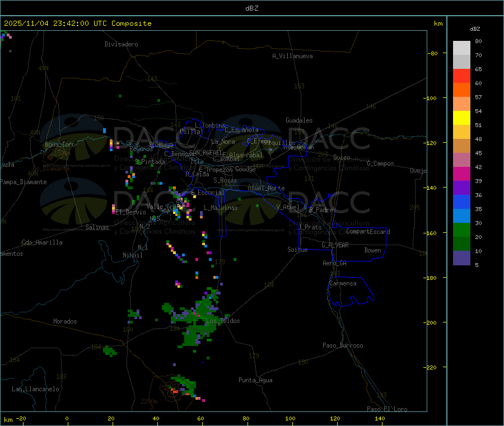Click the timestamp 2025/11/04 23:42:00 UTC Composite
Viewport: 504px width, 426px height.
click(x=77, y=24)
